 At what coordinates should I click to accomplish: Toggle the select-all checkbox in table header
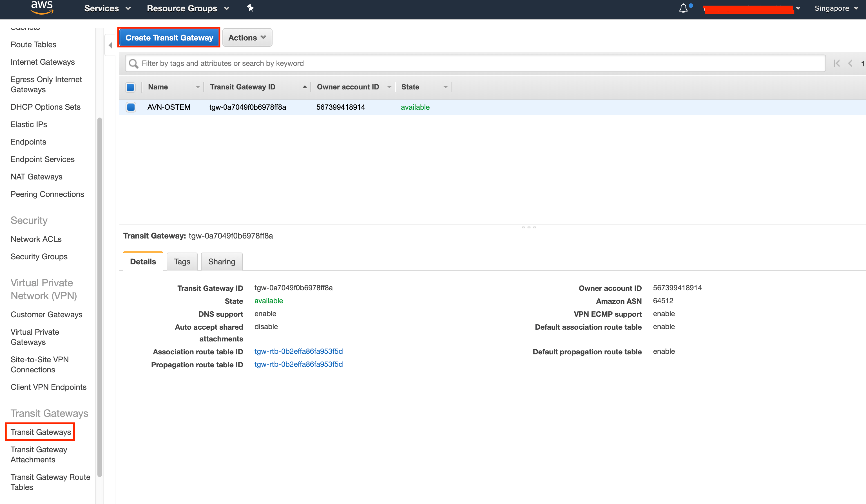[131, 87]
